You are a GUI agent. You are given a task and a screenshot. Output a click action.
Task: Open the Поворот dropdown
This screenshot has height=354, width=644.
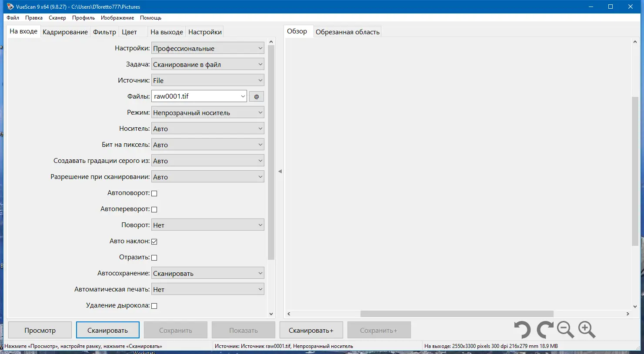[x=208, y=225]
